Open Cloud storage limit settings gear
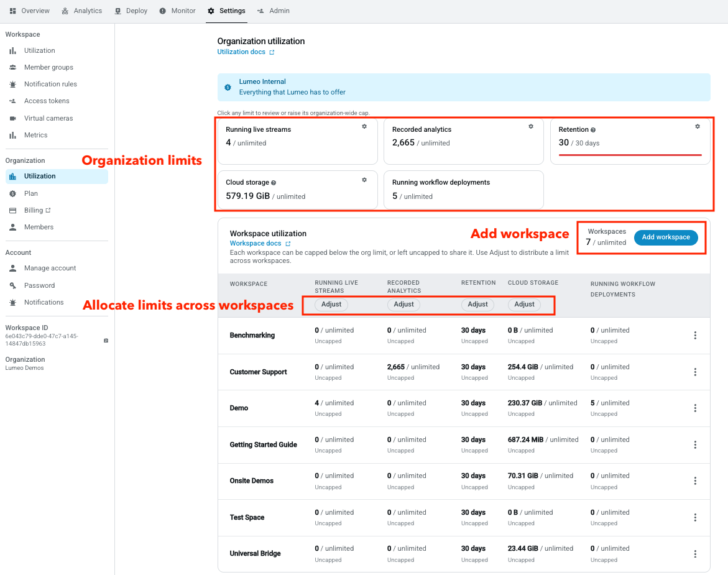728x575 pixels. click(364, 180)
